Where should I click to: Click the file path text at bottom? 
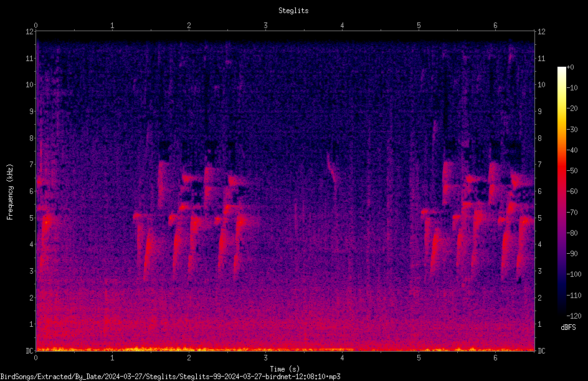coord(170,377)
